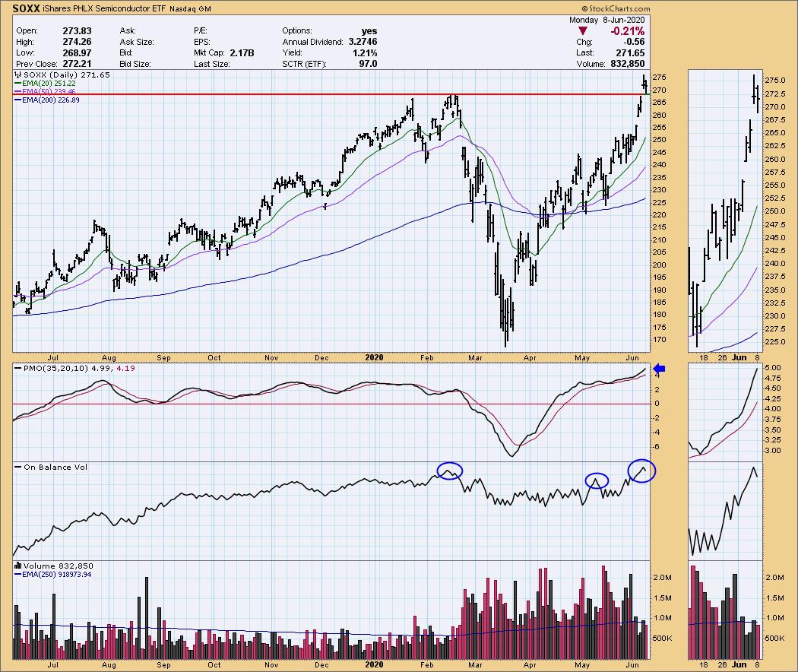Click the Volume 832,850 legend in the volume panel
Screen dimensions: 798x672
pos(59,566)
